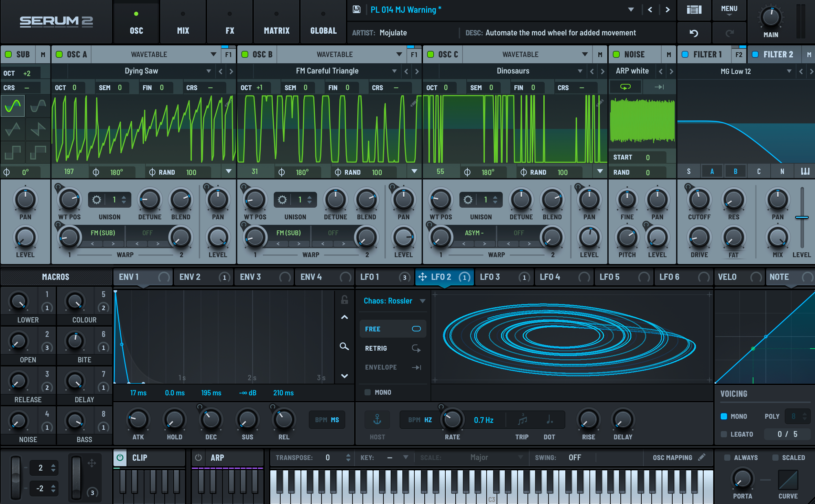
Task: Open the Chaos: Rossler LFO shape dropdown
Action: click(x=423, y=301)
